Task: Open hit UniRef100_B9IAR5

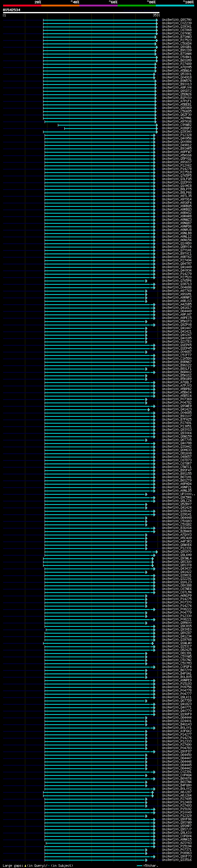Action: coord(176,149)
